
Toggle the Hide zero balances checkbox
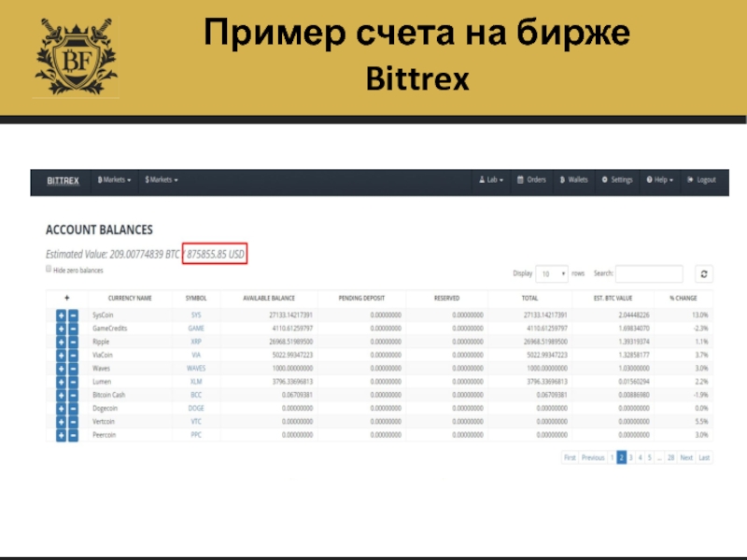coord(49,269)
